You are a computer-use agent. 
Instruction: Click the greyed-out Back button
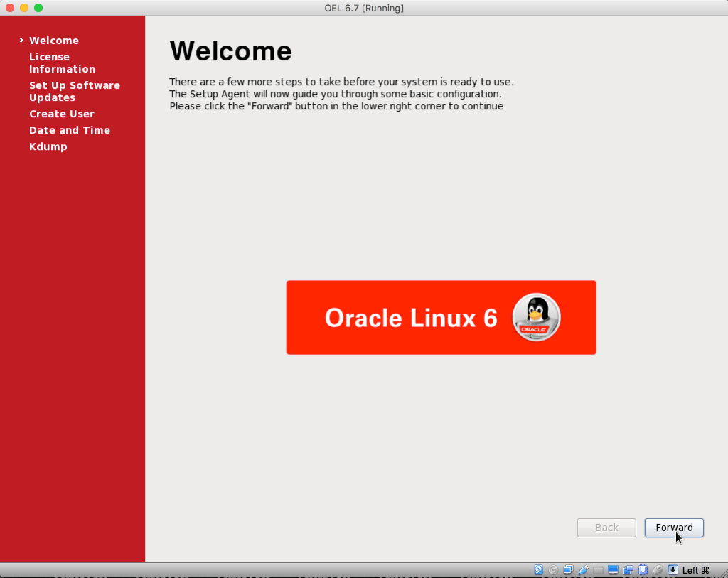coord(606,528)
